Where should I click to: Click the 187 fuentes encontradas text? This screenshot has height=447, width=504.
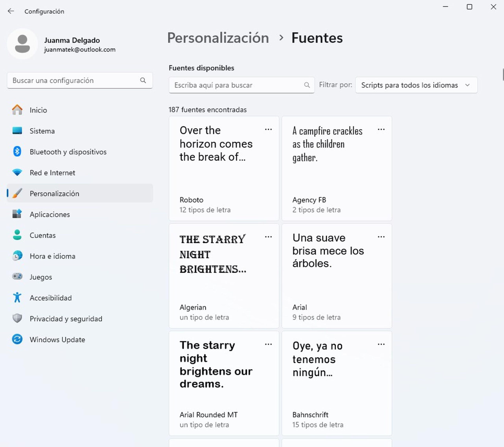(208, 110)
